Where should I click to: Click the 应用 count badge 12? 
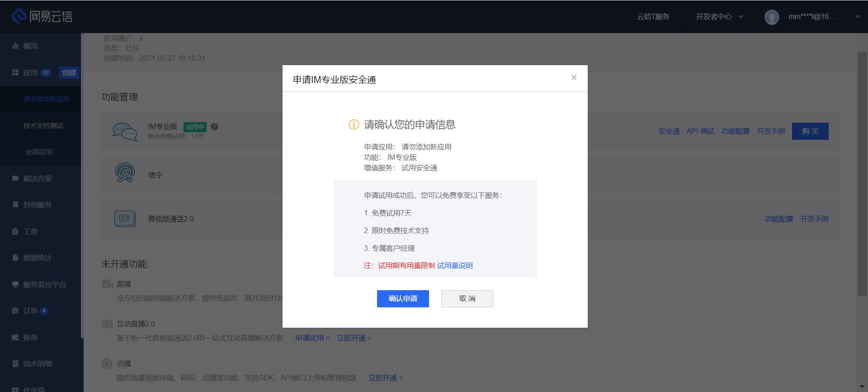46,72
